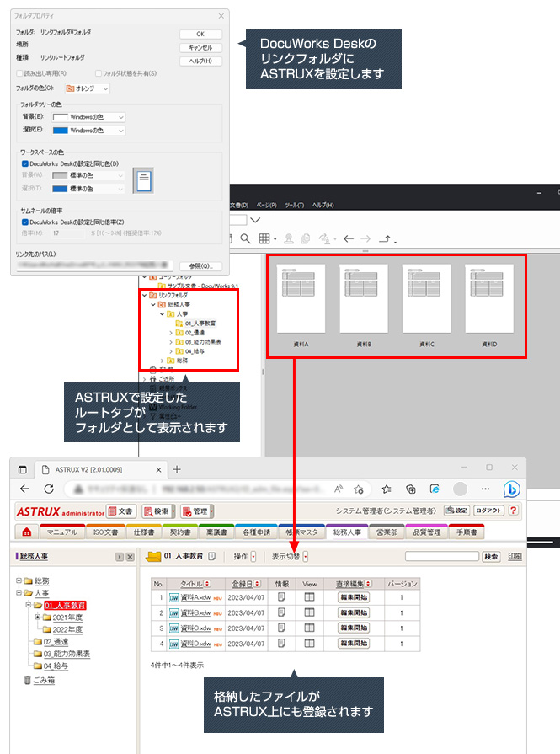The height and width of the screenshot is (754, 560).
Task: Click the forward arrow in DocuWorks toolbar
Action: coord(365,238)
